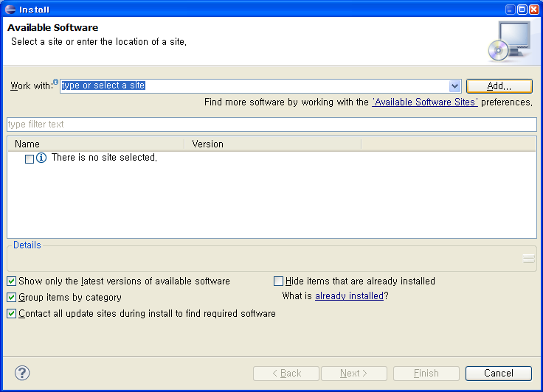
Task: Click the info icon beside 'There is no site selected'
Action: (x=41, y=158)
